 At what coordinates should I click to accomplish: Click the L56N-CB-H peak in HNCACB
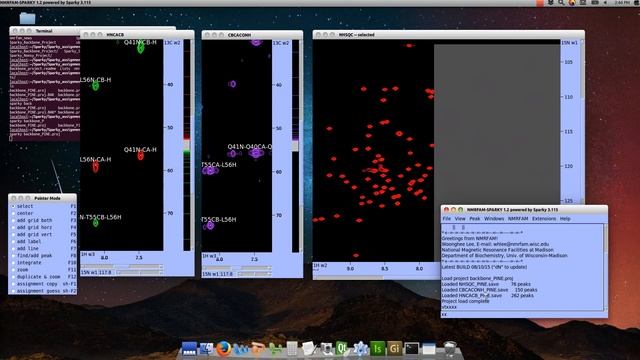click(x=96, y=86)
